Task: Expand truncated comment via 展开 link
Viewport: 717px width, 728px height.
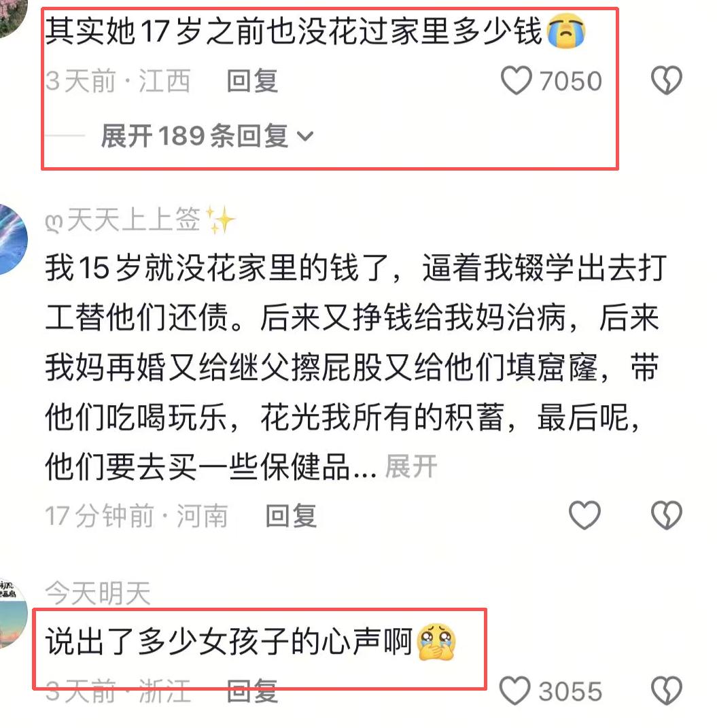Action: pos(411,466)
